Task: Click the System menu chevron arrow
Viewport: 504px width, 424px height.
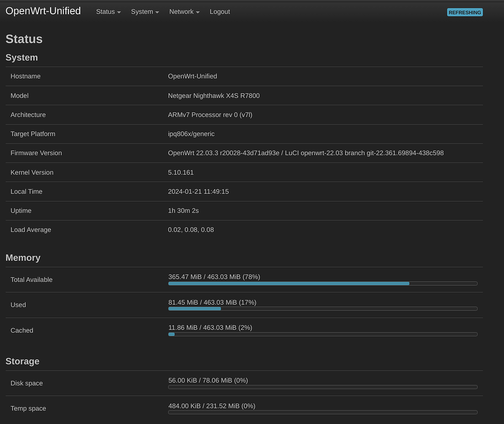Action: tap(157, 12)
